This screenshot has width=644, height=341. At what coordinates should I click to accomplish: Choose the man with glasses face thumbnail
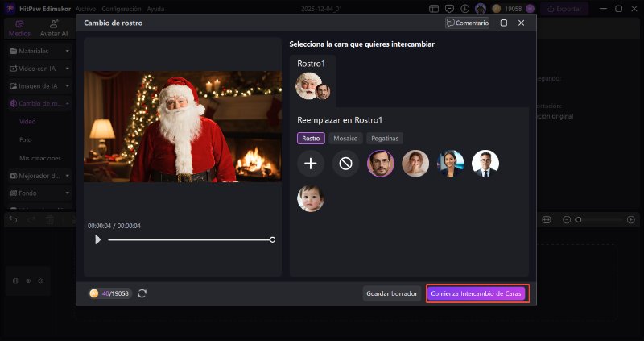click(x=485, y=164)
